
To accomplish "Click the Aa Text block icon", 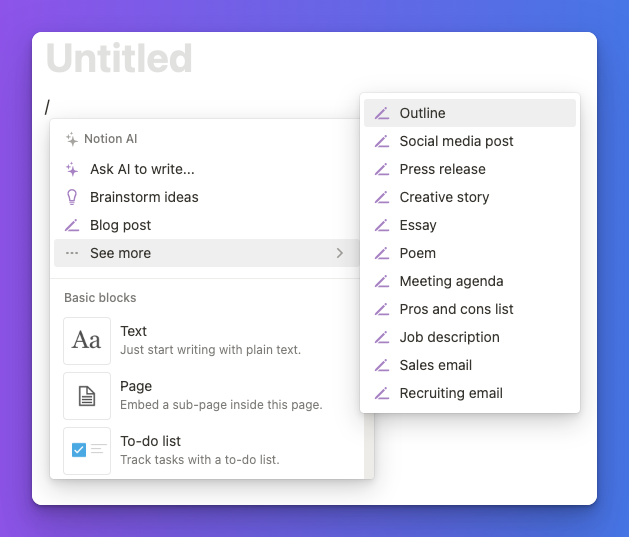I will coord(87,341).
